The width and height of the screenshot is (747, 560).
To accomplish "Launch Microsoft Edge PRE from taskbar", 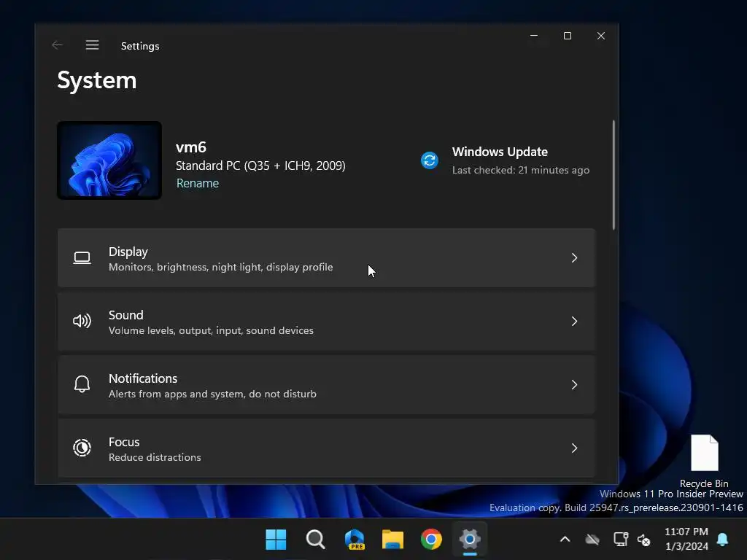I will click(x=355, y=540).
